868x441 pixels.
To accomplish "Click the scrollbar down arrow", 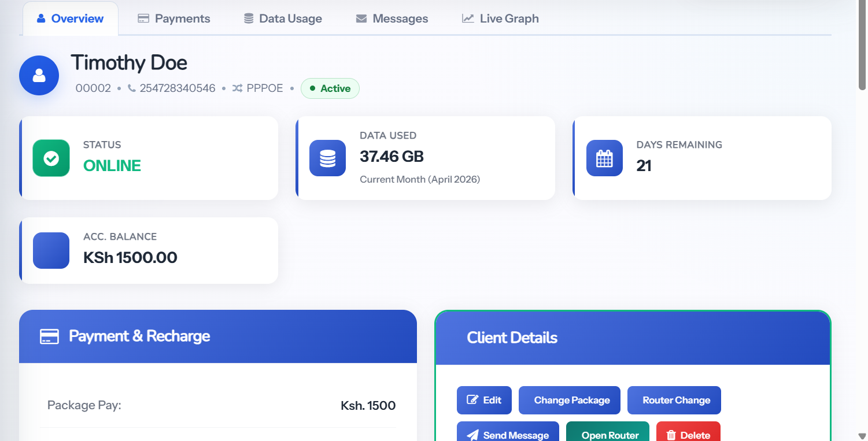I will tap(862, 436).
